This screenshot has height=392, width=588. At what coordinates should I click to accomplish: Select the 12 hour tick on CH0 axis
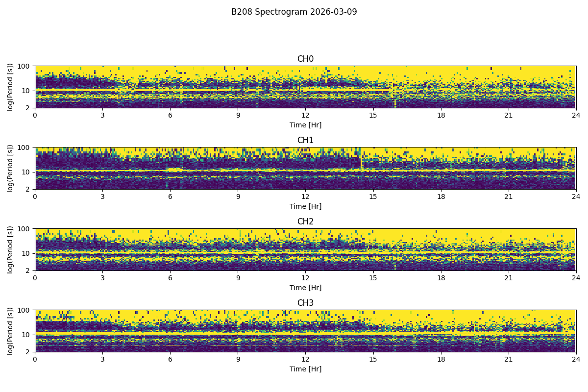click(x=305, y=115)
